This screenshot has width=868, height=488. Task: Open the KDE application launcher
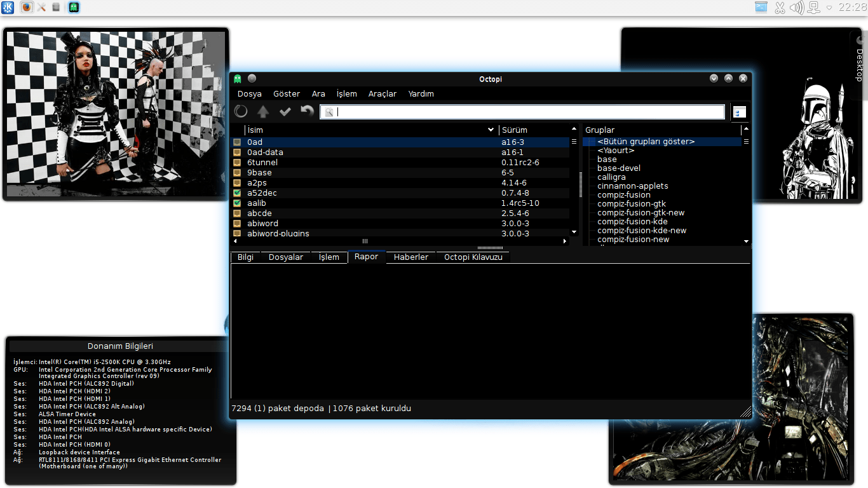coord(8,8)
